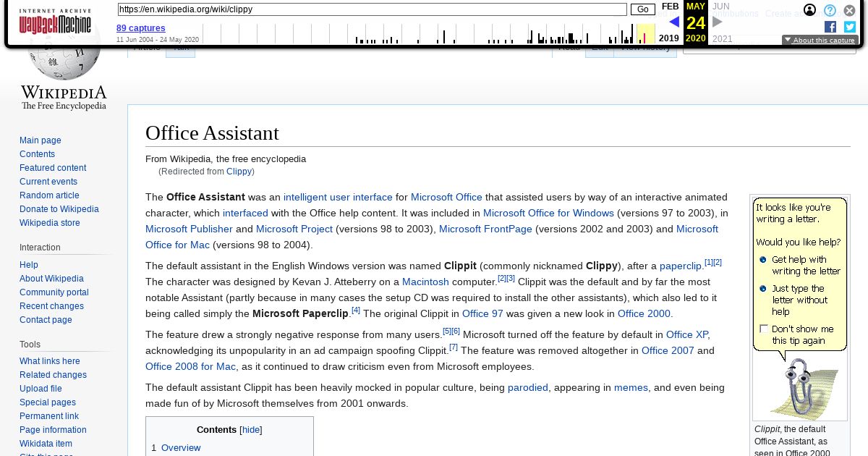Jump to citation [4]
Image resolution: width=868 pixels, height=456 pixels.
[356, 310]
